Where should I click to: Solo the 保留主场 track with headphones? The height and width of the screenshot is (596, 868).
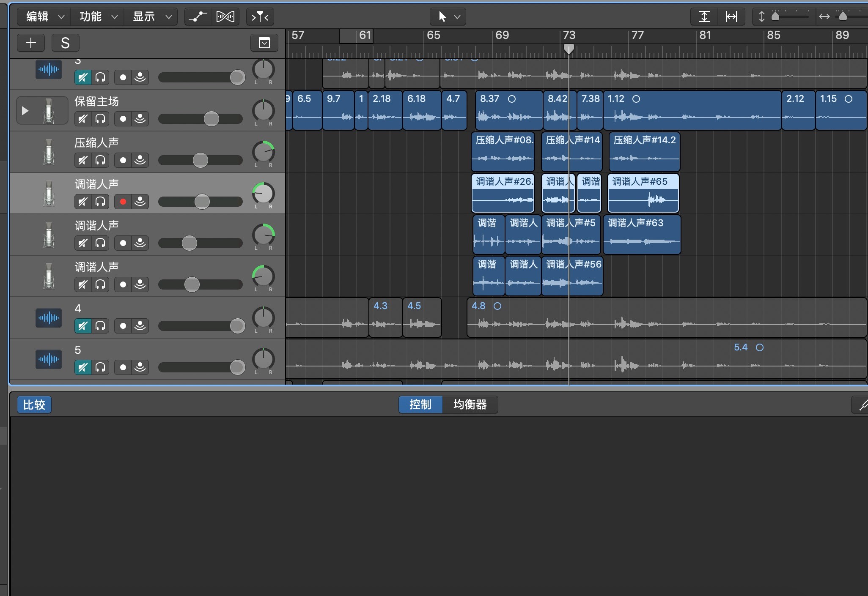[x=100, y=119]
